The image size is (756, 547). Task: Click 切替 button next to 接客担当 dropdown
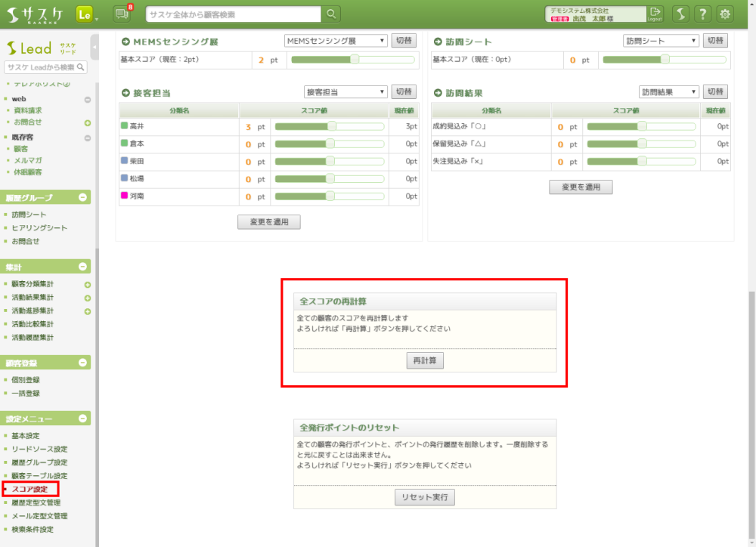(404, 91)
